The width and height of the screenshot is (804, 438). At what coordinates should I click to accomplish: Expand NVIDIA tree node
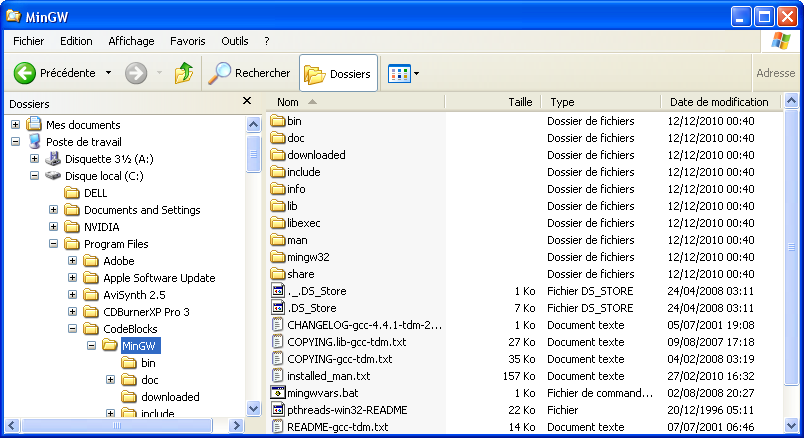(53, 227)
